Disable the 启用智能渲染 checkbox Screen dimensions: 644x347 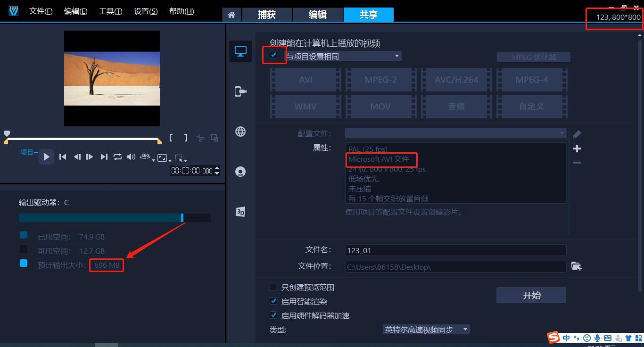pyautogui.click(x=273, y=301)
